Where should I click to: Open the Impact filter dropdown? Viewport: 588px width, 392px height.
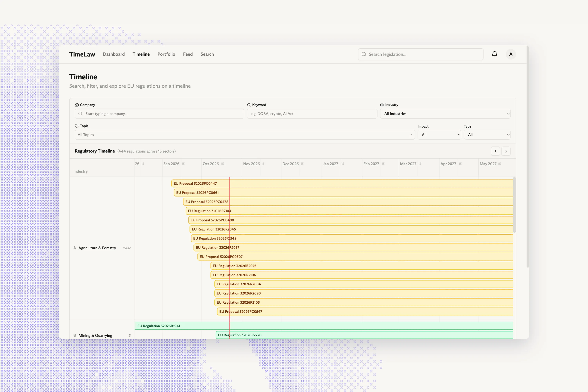click(x=439, y=135)
